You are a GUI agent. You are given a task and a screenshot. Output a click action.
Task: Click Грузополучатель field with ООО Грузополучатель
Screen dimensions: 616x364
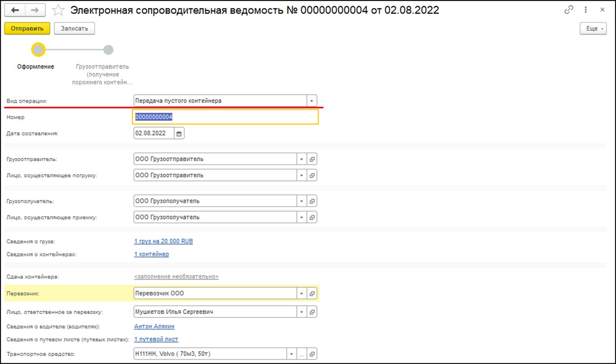tap(215, 201)
